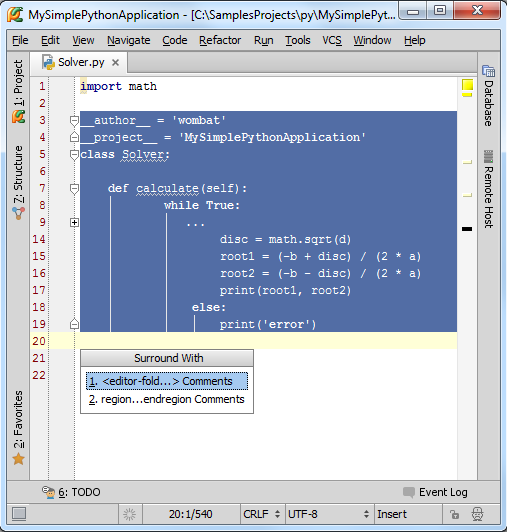
Task: Open the Structure tool window
Action: (18, 183)
